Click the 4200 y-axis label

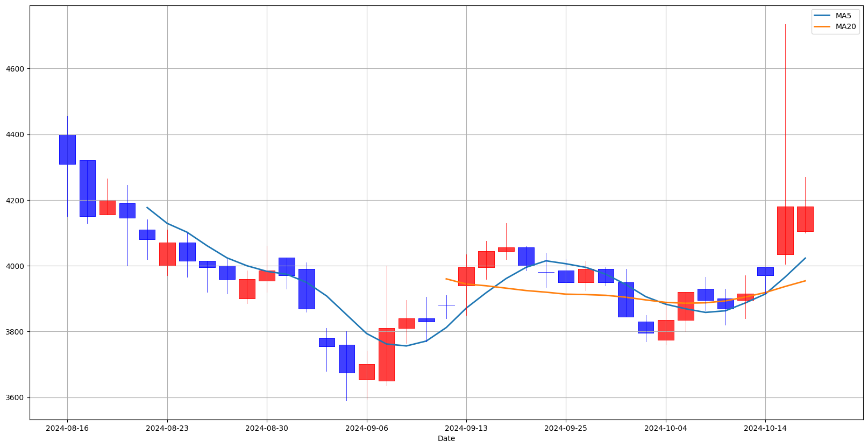coord(15,200)
